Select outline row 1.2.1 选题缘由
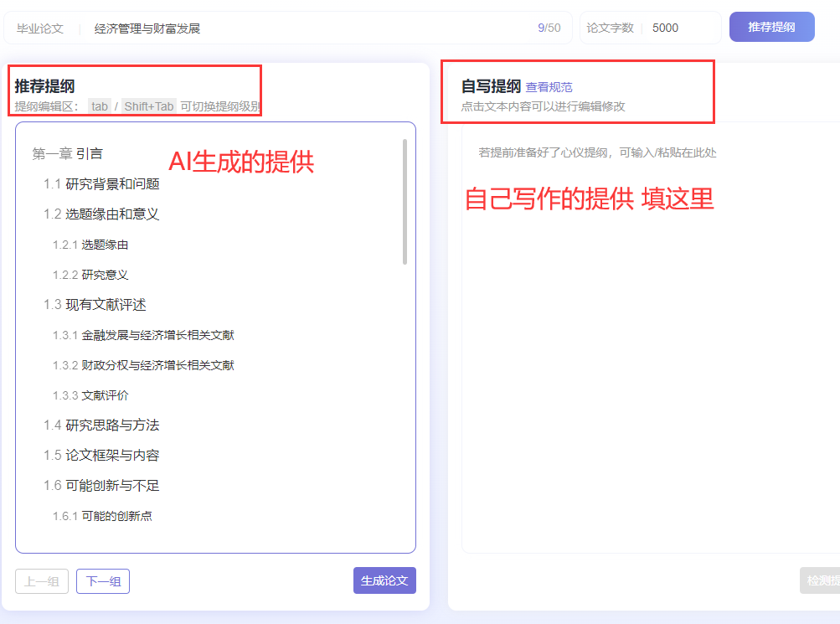Screen dimensions: 840x624 (x=90, y=245)
